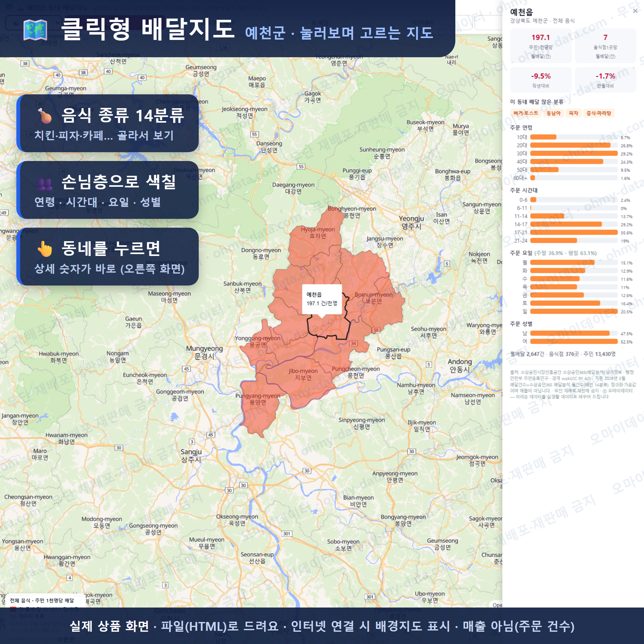
Task: Click the 주문 연령 section heading
Action: pyautogui.click(x=521, y=128)
